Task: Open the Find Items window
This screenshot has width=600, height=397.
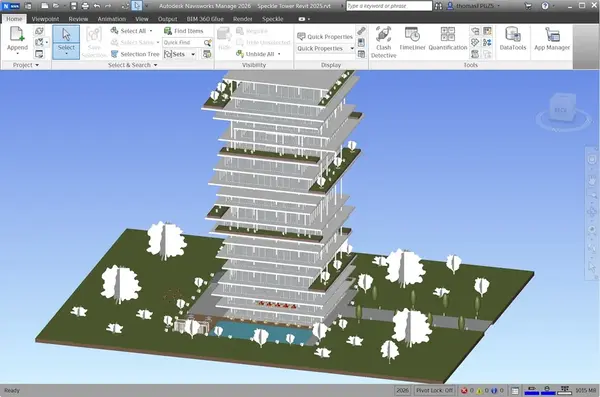Action: 184,31
